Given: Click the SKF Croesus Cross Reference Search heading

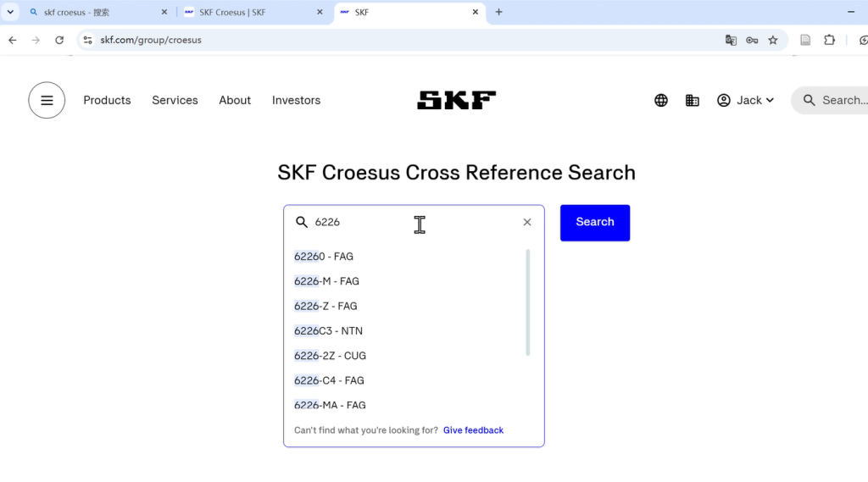Looking at the screenshot, I should click(x=456, y=173).
